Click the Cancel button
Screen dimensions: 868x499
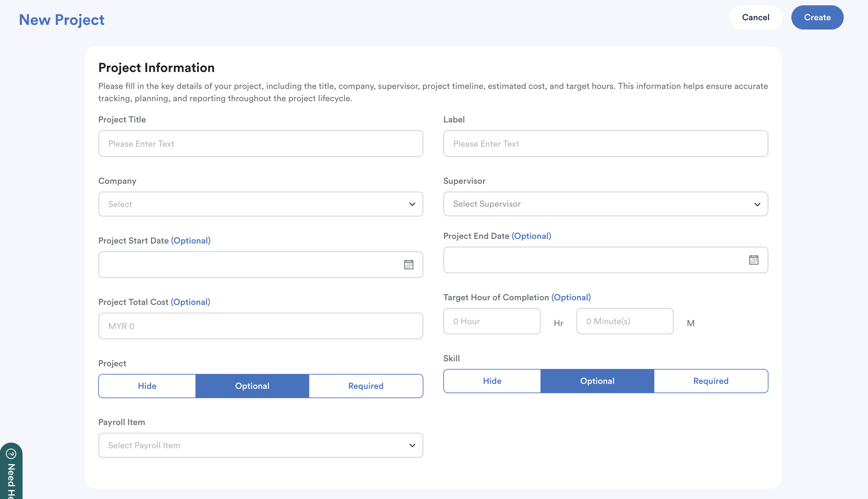(x=755, y=18)
